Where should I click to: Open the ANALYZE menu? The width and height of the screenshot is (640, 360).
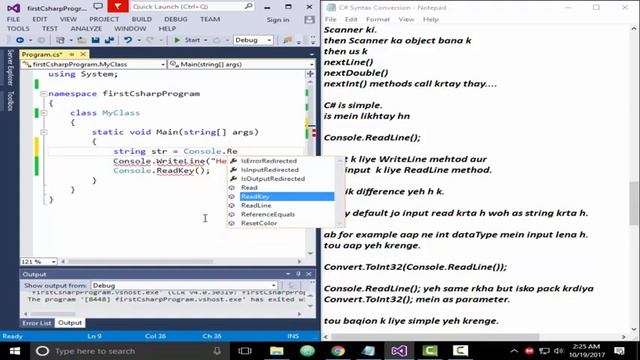pyautogui.click(x=86, y=29)
